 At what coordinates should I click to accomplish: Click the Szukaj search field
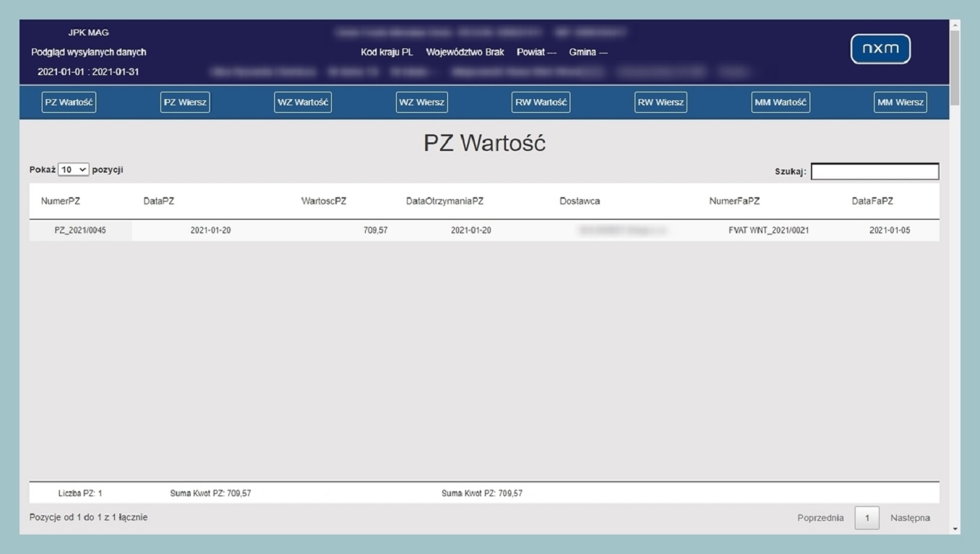tap(874, 172)
